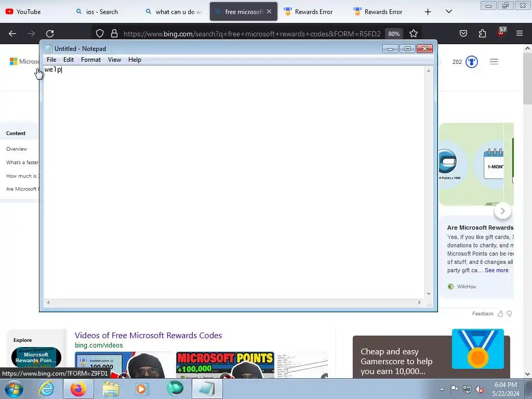
Task: Click the Notepad text area after 'welp'
Action: click(x=234, y=183)
